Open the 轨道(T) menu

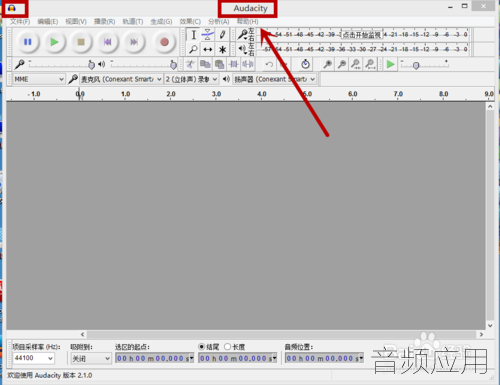click(x=133, y=22)
